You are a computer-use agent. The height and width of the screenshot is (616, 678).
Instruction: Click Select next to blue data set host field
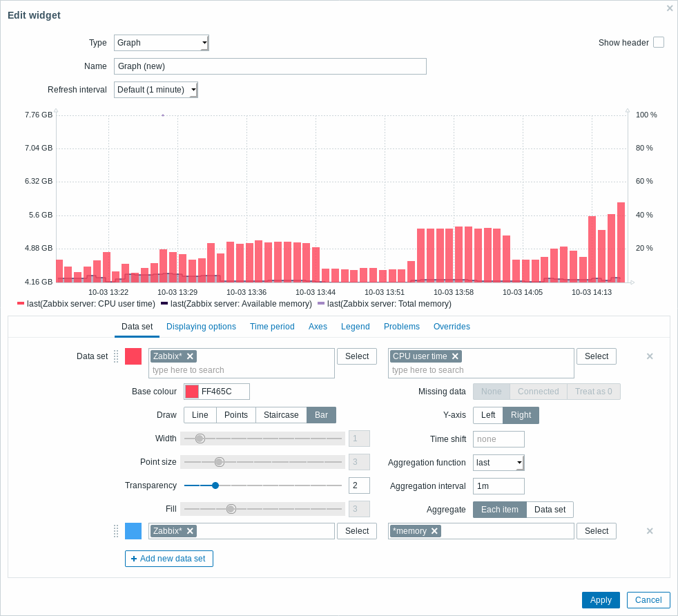[x=357, y=531]
